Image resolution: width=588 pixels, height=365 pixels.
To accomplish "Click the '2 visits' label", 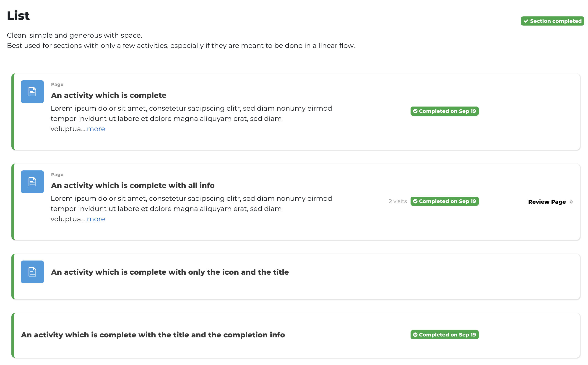I will (x=398, y=201).
